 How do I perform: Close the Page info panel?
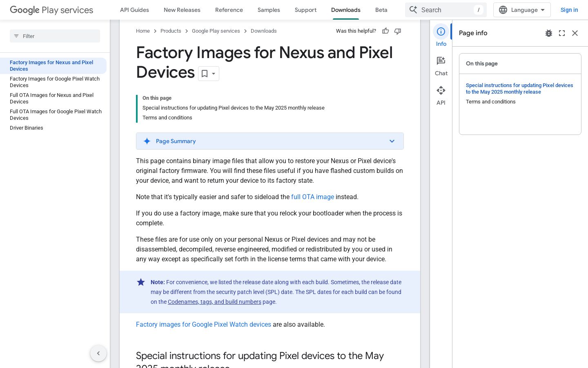(575, 33)
